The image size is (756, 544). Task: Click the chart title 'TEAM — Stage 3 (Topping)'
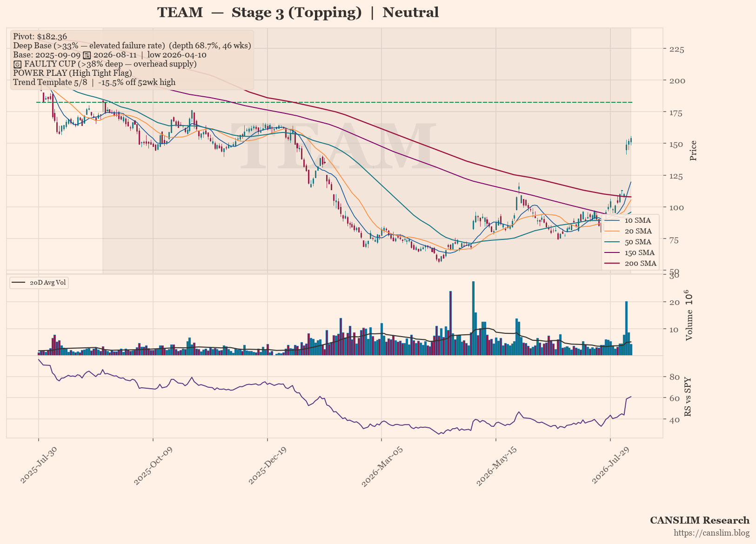click(x=259, y=13)
